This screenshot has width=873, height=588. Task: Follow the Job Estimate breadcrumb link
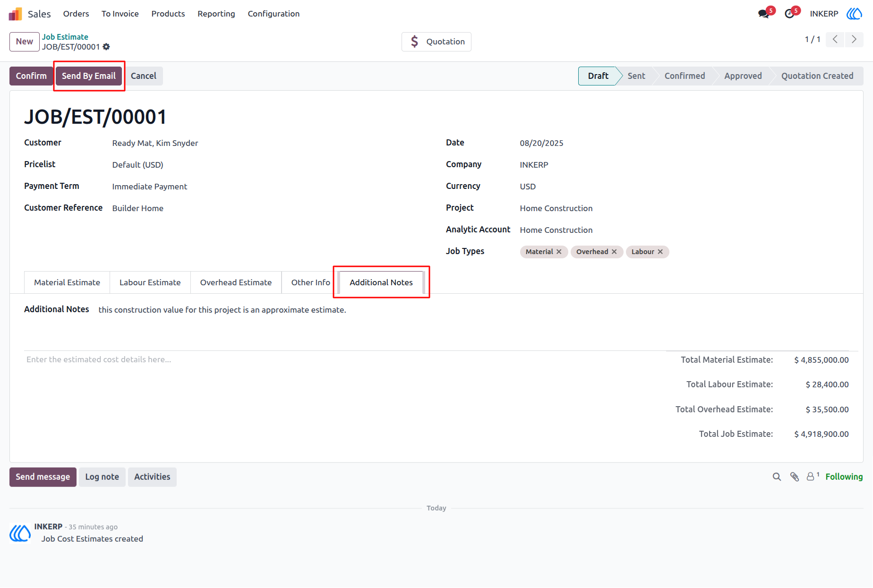click(65, 37)
